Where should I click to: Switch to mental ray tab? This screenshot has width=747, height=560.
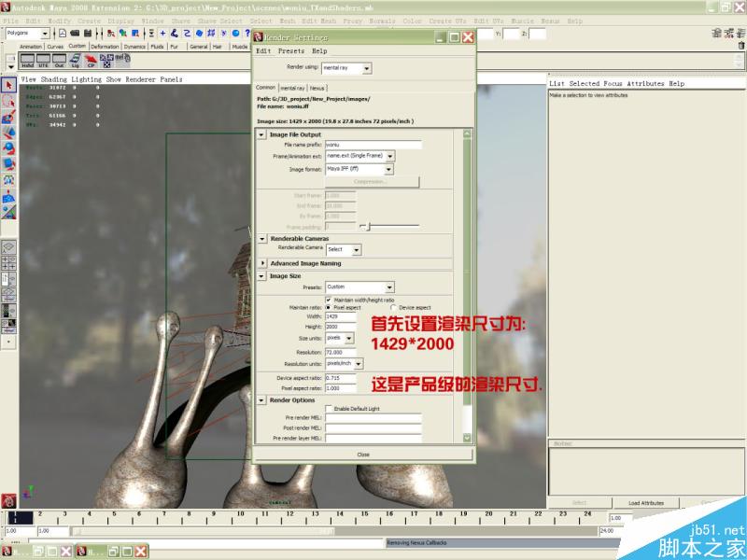click(x=292, y=88)
